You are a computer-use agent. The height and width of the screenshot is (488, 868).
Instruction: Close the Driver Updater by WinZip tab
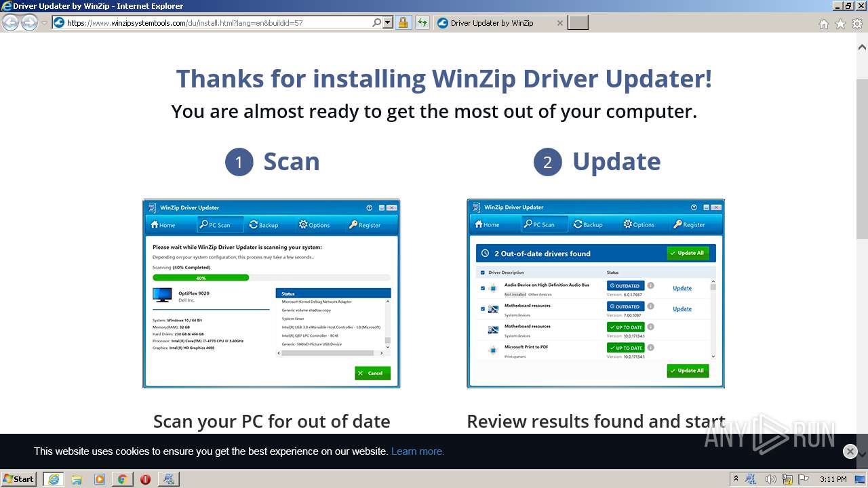tap(559, 22)
